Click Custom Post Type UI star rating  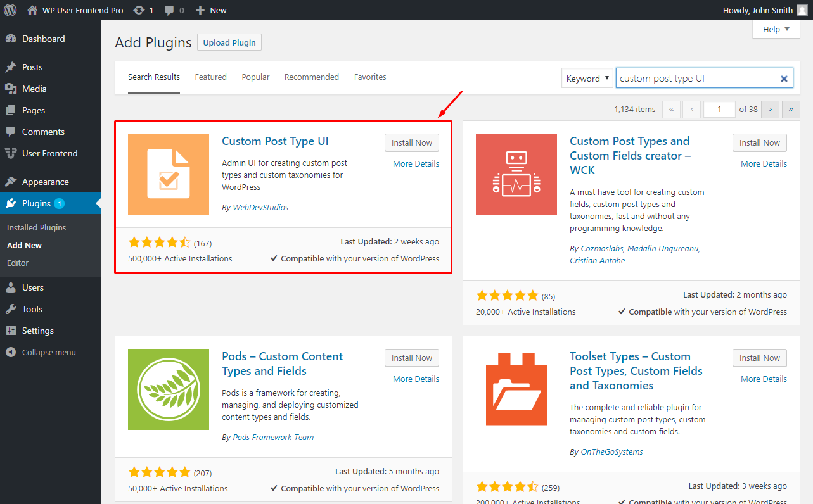tap(159, 243)
